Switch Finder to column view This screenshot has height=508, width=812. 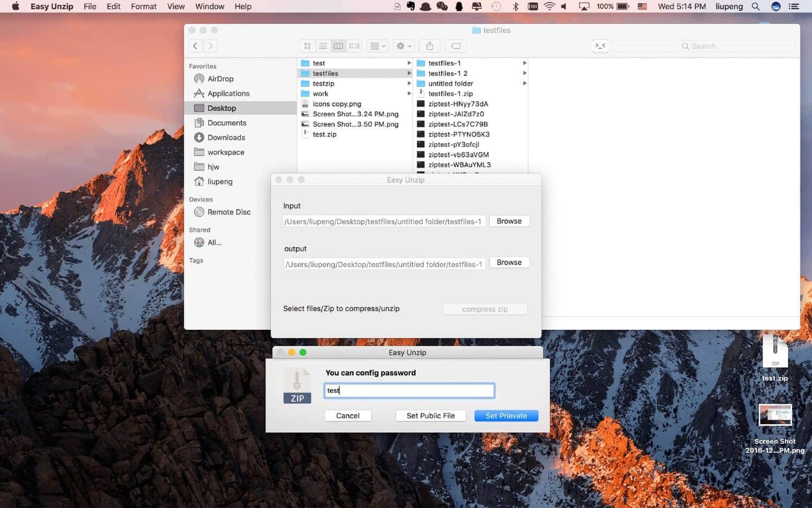[338, 46]
